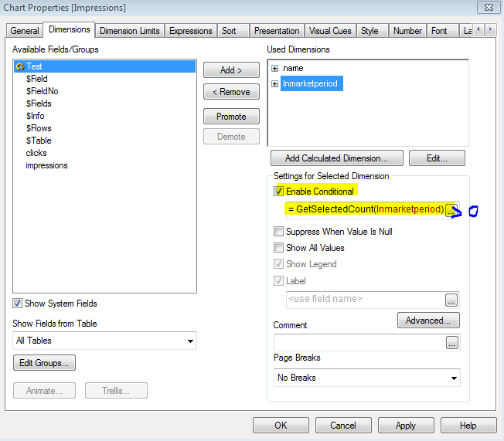Click the Edit... dimension button
This screenshot has width=504, height=441.
click(437, 158)
